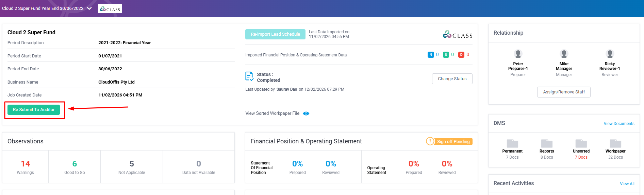Click the Change Status button

point(452,79)
